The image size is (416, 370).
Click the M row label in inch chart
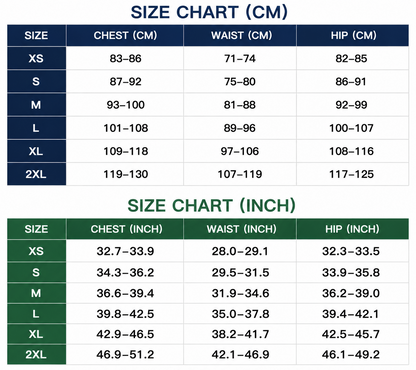36,293
